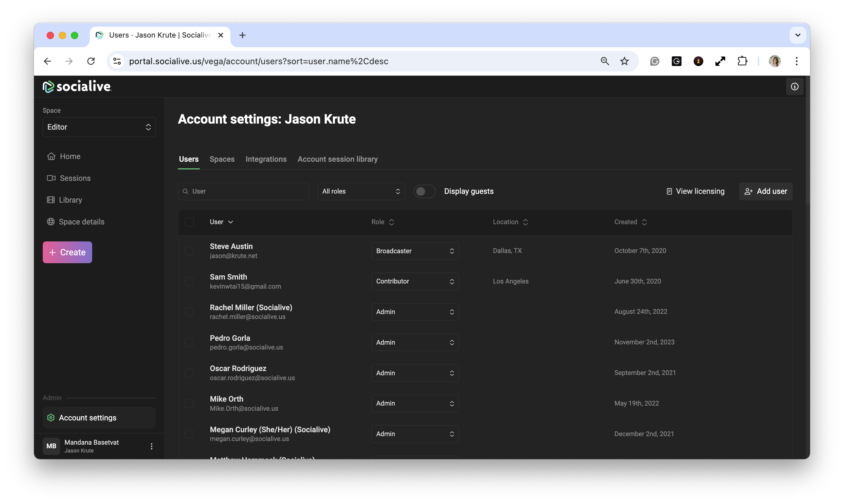Select Steve Austin's row checkbox
The width and height of the screenshot is (844, 504).
point(189,251)
